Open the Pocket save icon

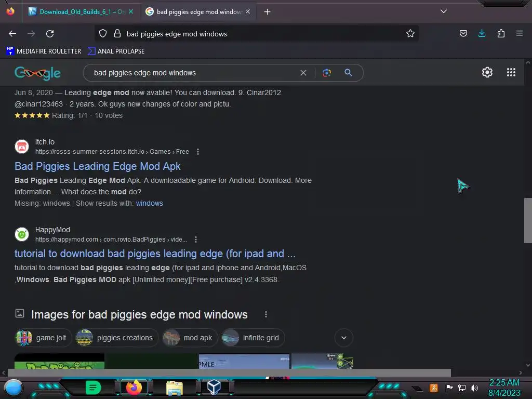463,34
